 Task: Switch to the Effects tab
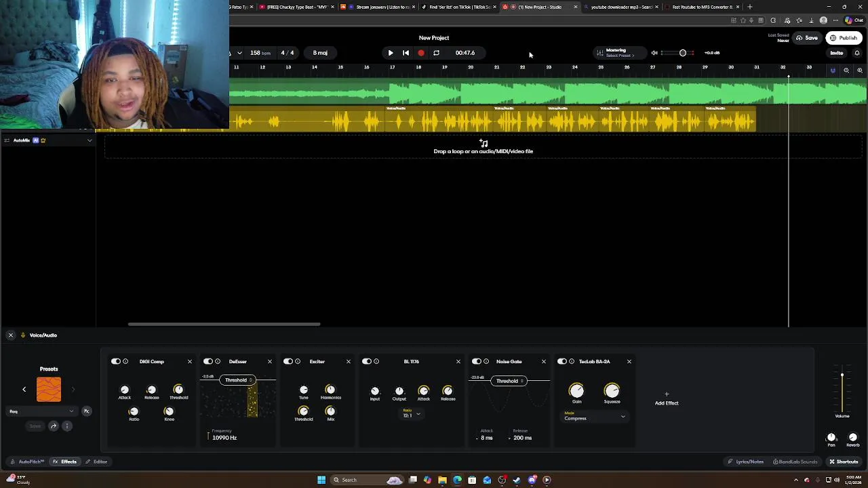pyautogui.click(x=65, y=462)
